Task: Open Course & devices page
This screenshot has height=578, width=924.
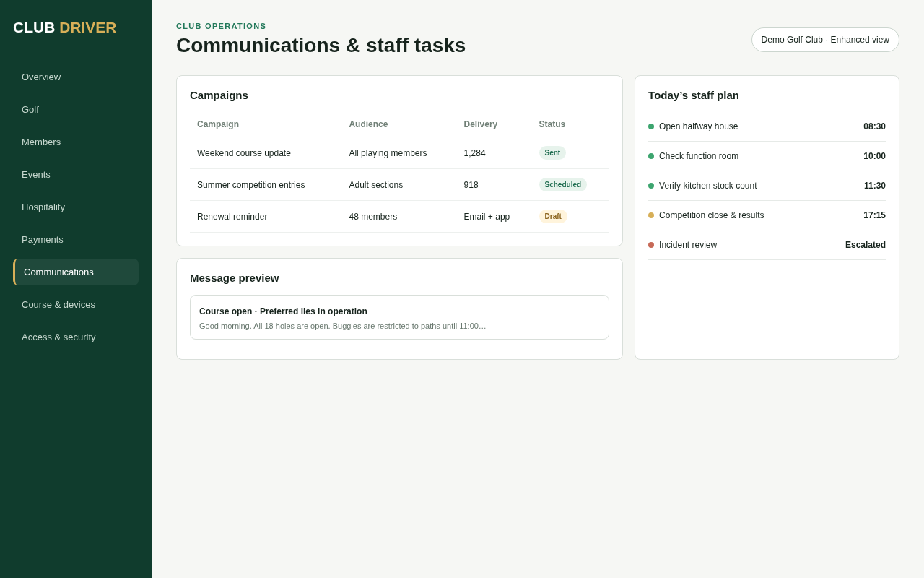Action: 76,305
